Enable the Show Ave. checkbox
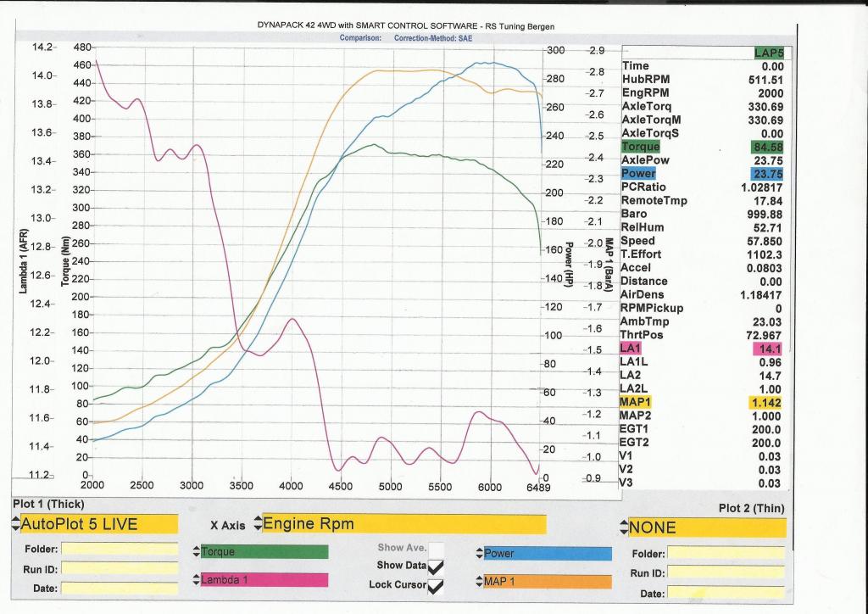The image size is (868, 614). (x=437, y=549)
